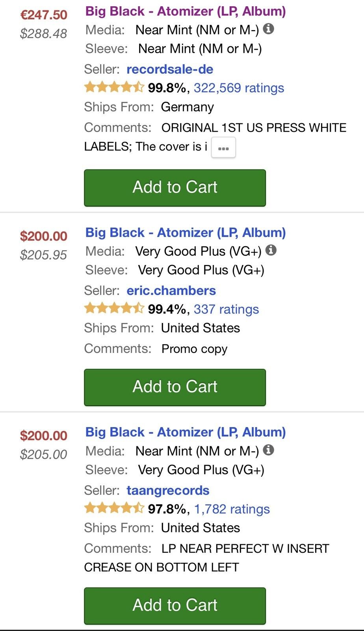The height and width of the screenshot is (631, 364).
Task: Add the taangrecords listing to cart
Action: pyautogui.click(x=175, y=606)
